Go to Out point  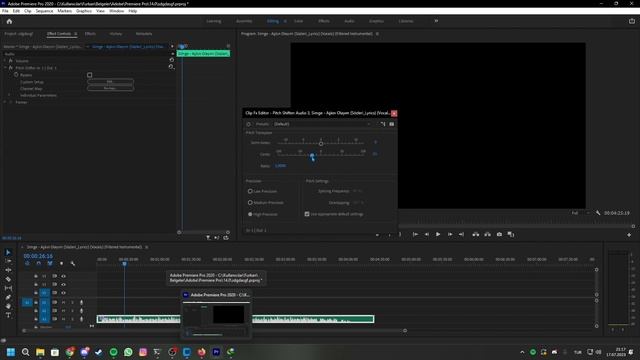461,234
